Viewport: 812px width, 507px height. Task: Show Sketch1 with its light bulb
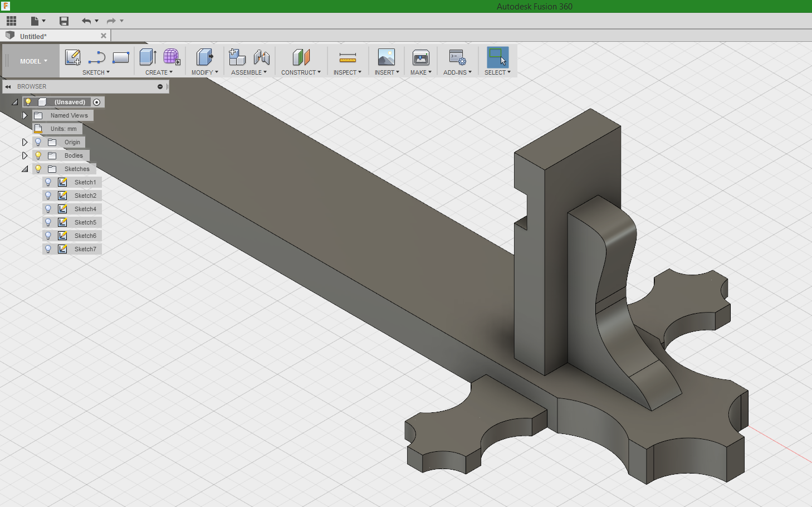tap(48, 182)
